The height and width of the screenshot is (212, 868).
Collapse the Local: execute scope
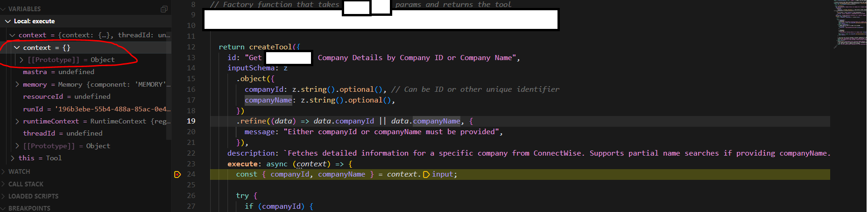7,21
